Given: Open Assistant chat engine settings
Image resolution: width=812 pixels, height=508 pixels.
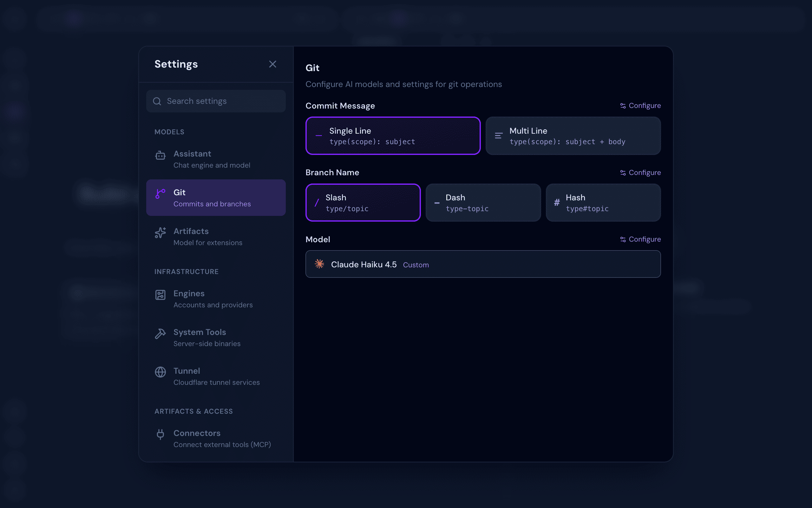Looking at the screenshot, I should 216,159.
